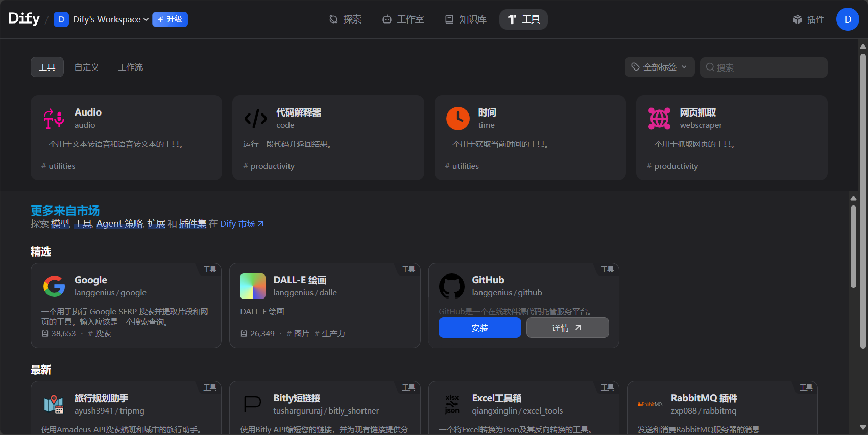
Task: Click the blue D workspace avatar icon
Action: pyautogui.click(x=61, y=19)
